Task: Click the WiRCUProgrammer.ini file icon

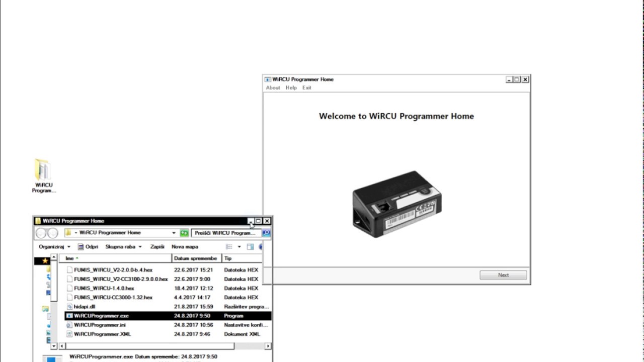Action: click(69, 325)
